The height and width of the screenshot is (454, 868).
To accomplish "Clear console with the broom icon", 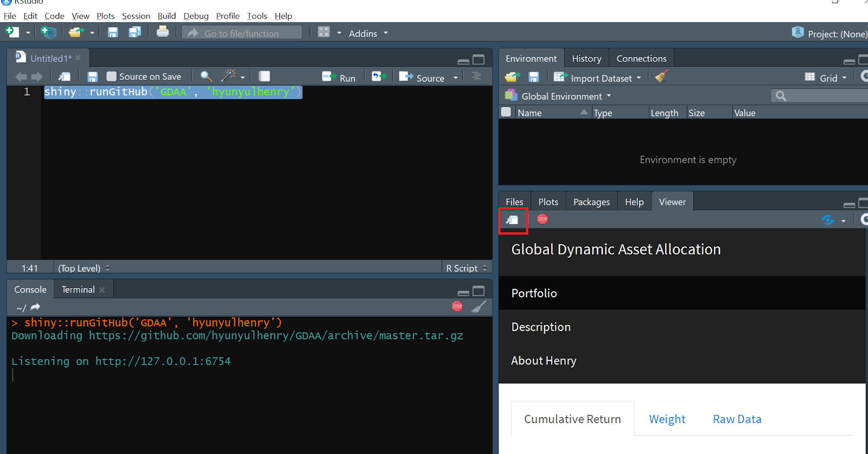I will pyautogui.click(x=478, y=306).
